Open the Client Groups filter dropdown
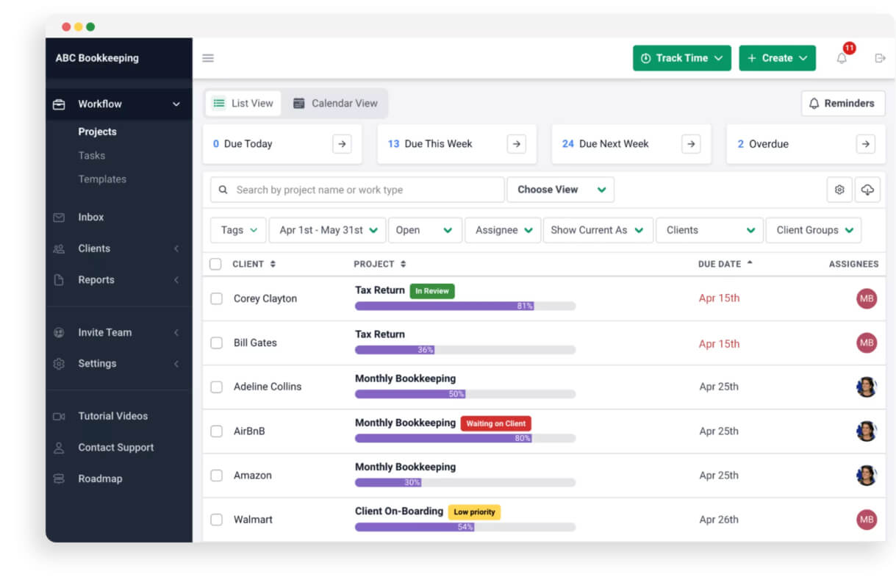This screenshot has width=896, height=588. (x=814, y=230)
